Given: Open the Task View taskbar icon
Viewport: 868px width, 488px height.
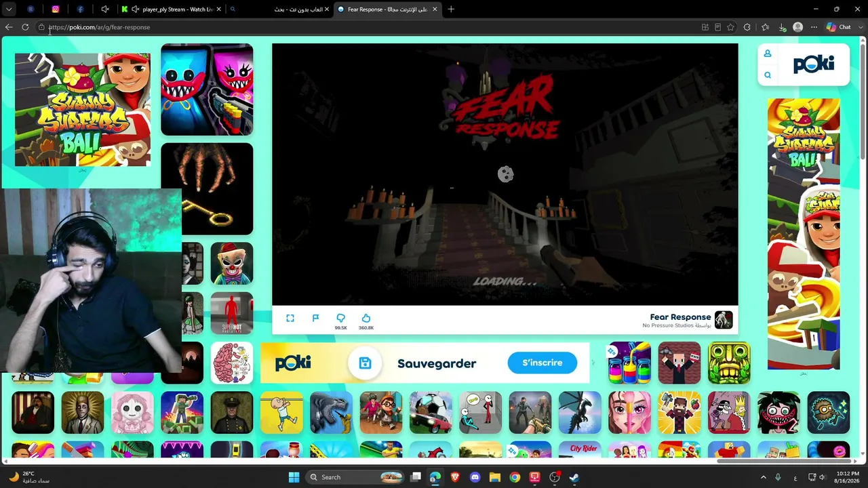Looking at the screenshot, I should (x=416, y=477).
